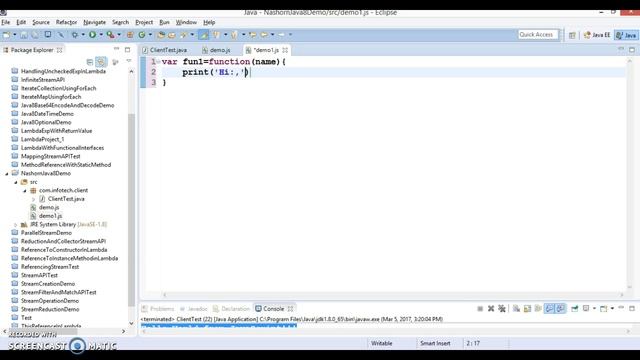Toggle Scroll Lock in Console toolbar
640x360 pixels.
527,309
